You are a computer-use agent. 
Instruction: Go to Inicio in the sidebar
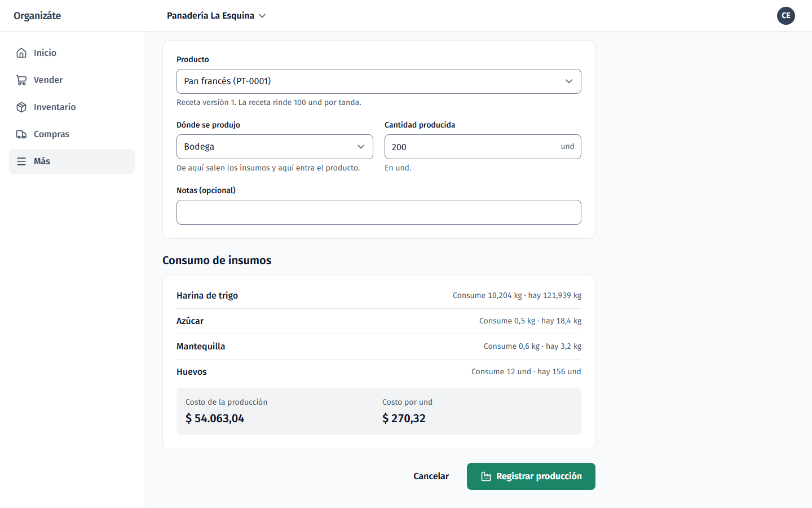pyautogui.click(x=72, y=53)
